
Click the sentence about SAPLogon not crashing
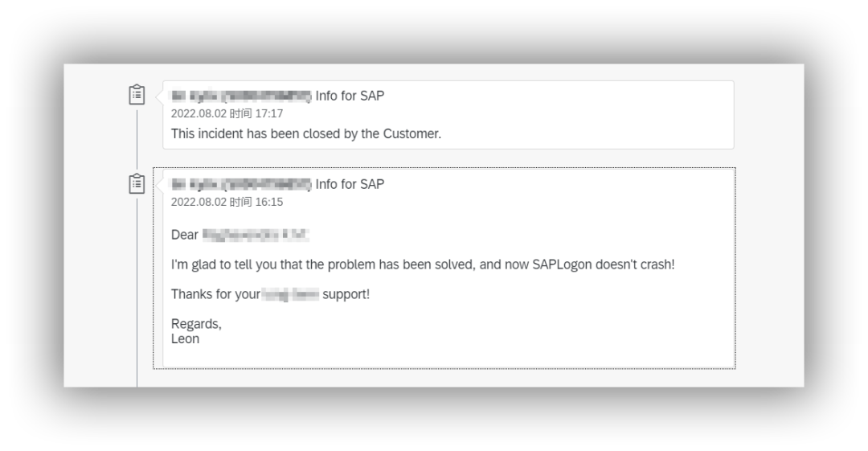point(423,264)
